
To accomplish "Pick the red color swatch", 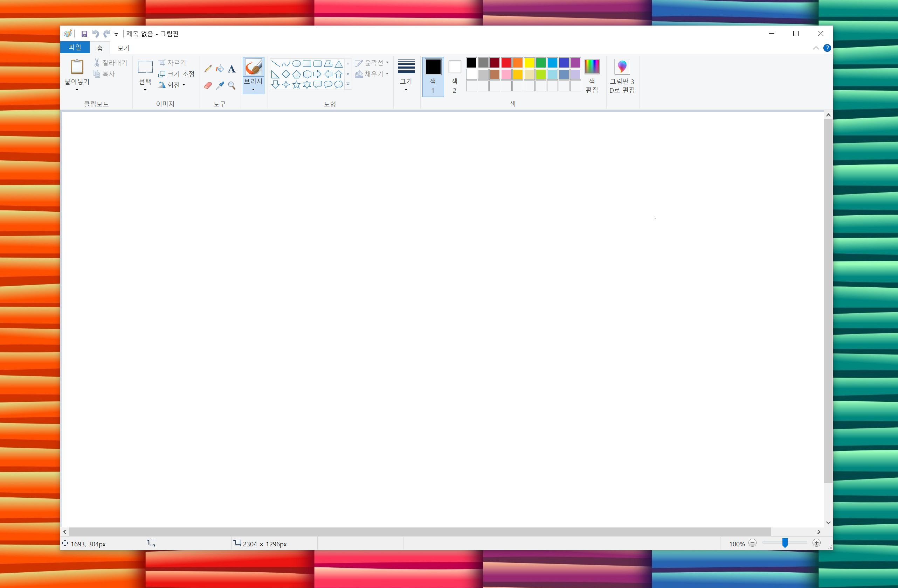I will [x=506, y=63].
